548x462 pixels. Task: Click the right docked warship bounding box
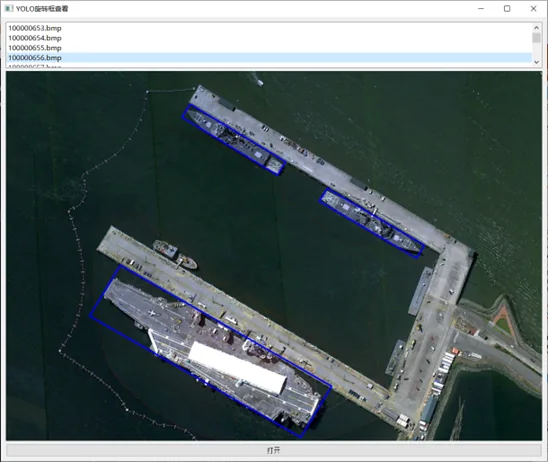coord(372,224)
